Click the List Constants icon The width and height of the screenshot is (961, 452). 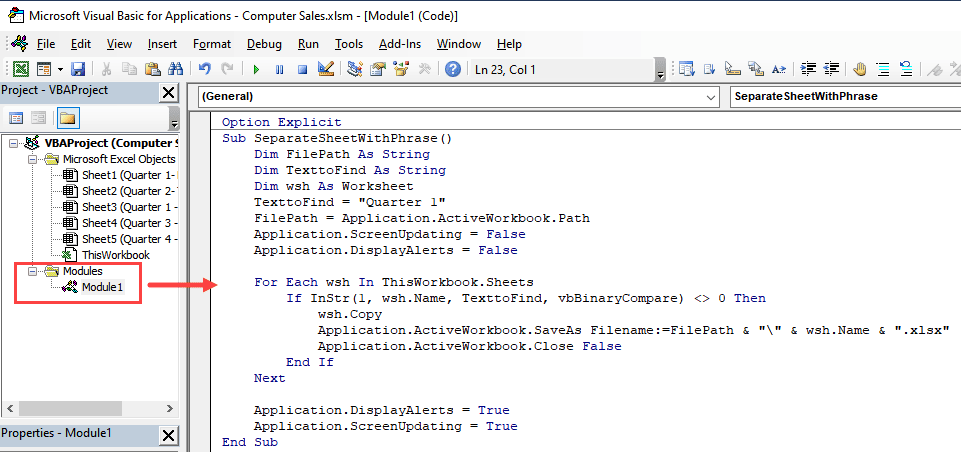coord(709,69)
